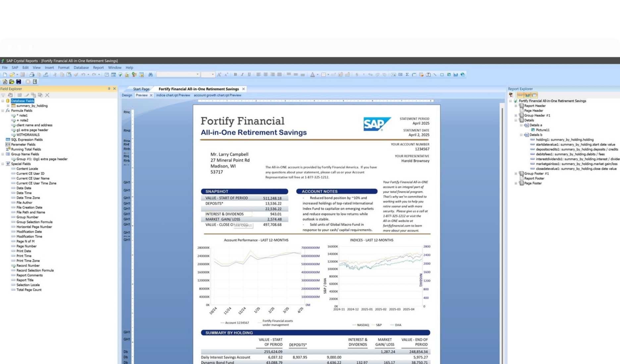
Task: Switch to the Design tab
Action: (x=127, y=95)
